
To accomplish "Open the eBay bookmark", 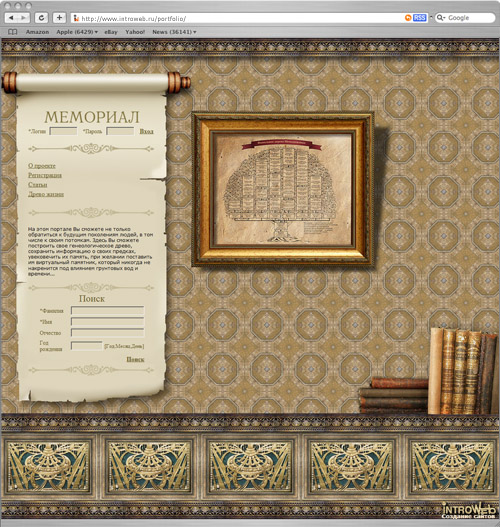I will (x=111, y=32).
